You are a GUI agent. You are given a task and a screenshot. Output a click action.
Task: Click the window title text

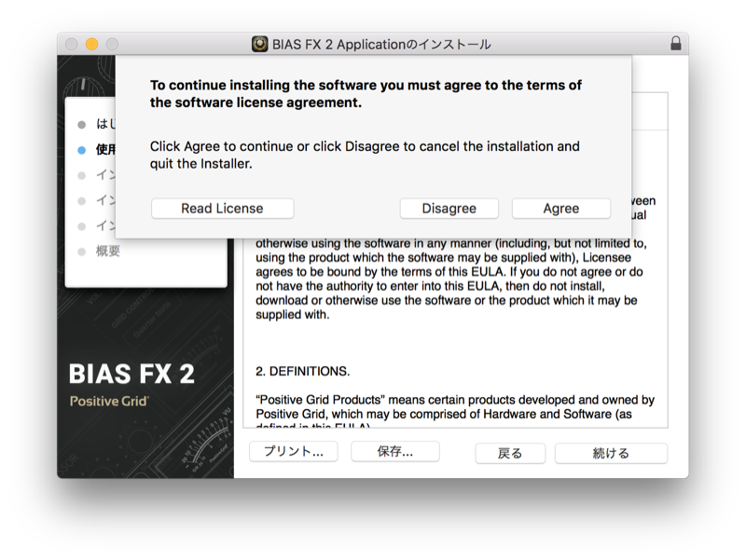381,45
